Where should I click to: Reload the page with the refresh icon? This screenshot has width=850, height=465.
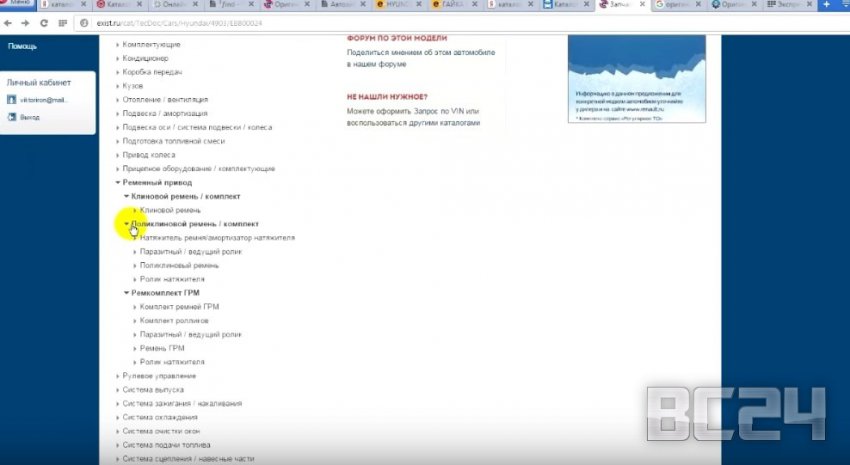(43, 22)
